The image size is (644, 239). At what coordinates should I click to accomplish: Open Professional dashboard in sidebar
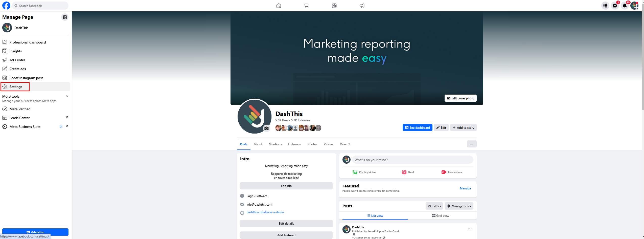click(35, 42)
